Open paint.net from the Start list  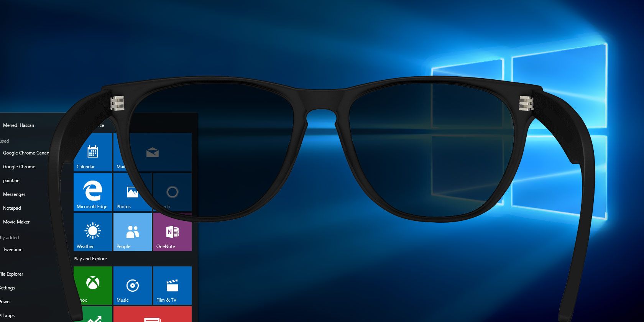tap(12, 181)
